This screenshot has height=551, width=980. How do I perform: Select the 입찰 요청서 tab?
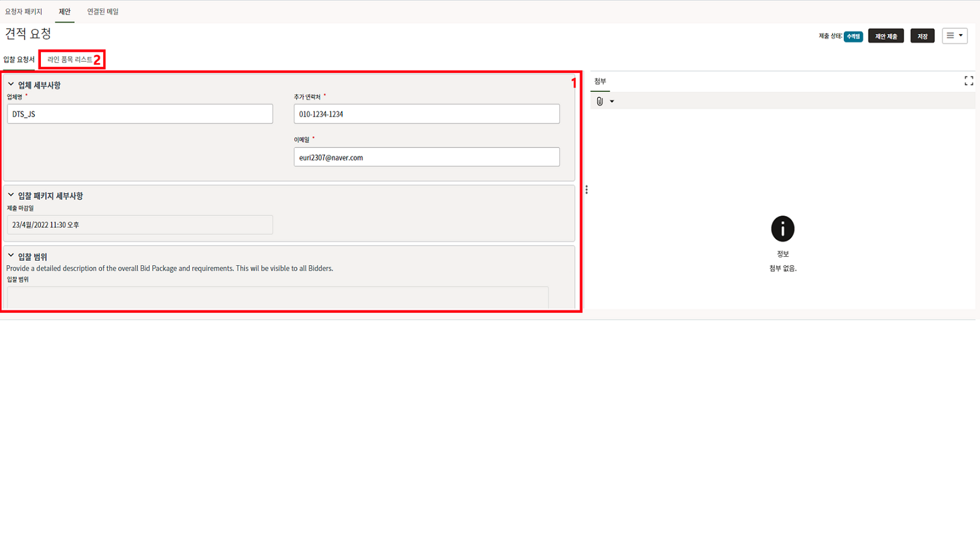point(19,60)
